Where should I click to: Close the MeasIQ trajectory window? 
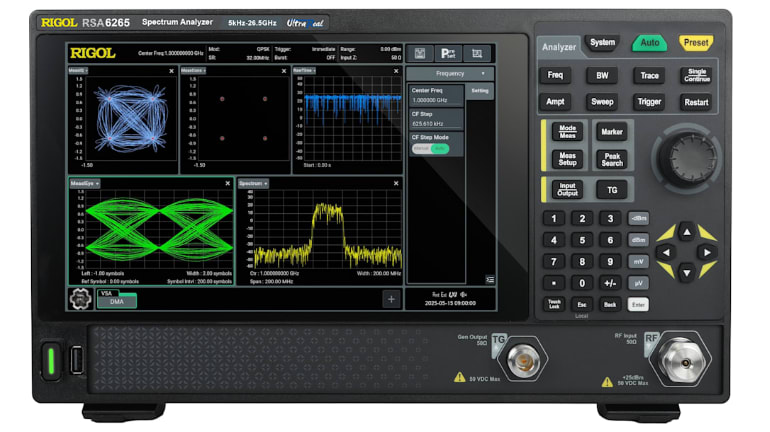171,71
